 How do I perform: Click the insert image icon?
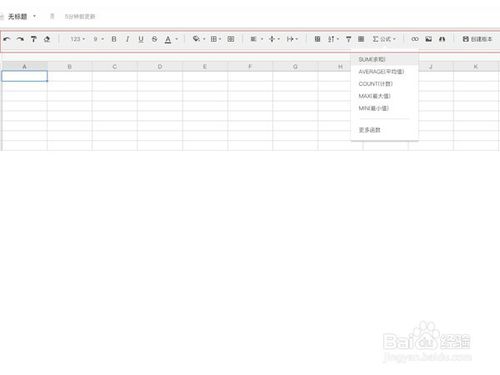click(x=429, y=39)
